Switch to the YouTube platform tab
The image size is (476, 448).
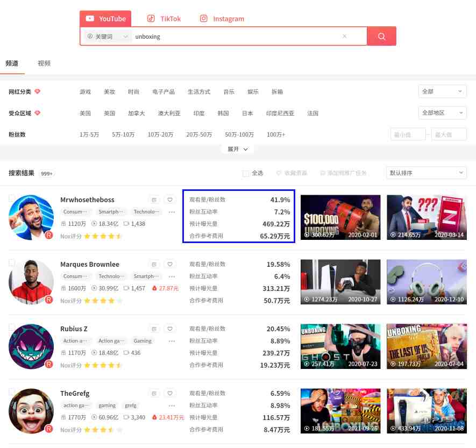(x=105, y=18)
